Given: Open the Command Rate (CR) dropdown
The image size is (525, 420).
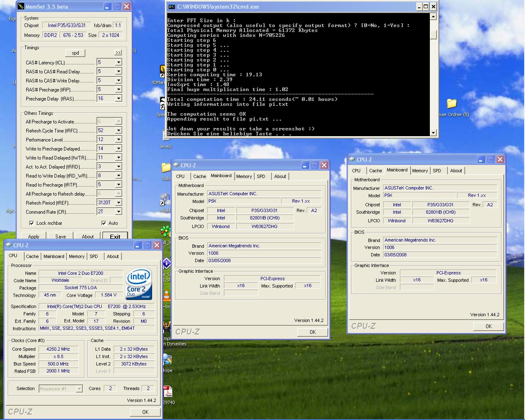Looking at the screenshot, I should [x=118, y=212].
